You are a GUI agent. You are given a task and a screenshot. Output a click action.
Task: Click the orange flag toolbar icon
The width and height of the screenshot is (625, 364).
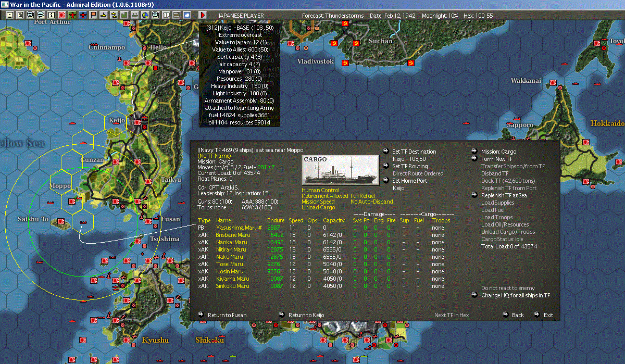[x=94, y=15]
